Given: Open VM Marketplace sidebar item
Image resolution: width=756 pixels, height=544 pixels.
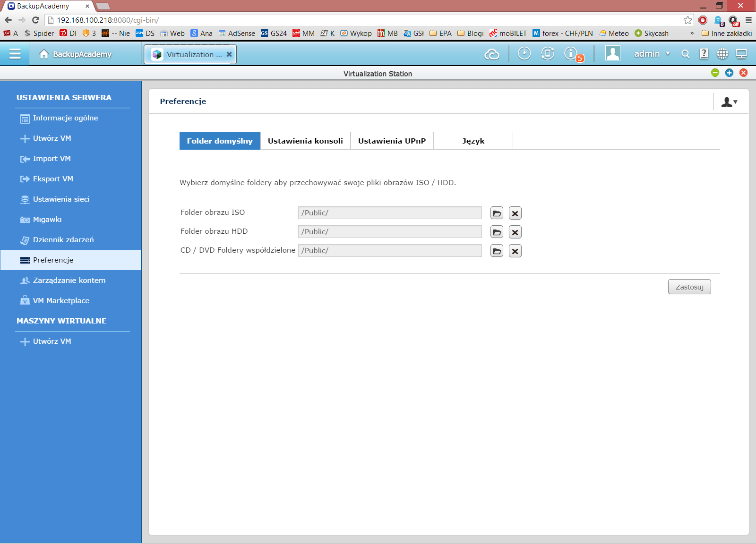Looking at the screenshot, I should tap(71, 301).
